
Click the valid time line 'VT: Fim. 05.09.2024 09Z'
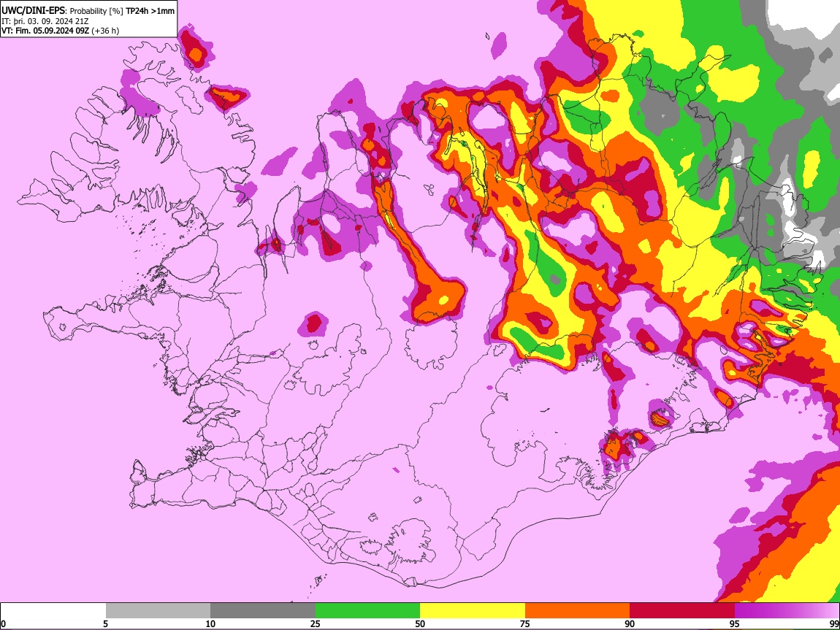point(45,31)
